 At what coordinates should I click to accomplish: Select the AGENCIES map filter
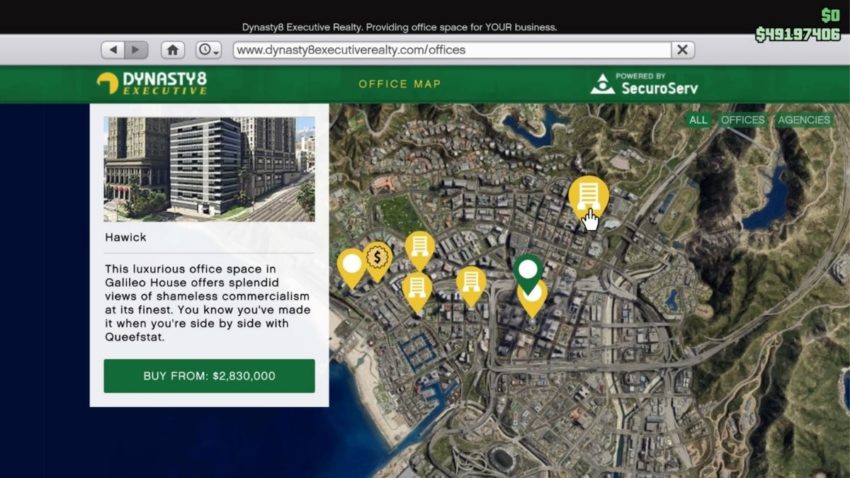803,120
